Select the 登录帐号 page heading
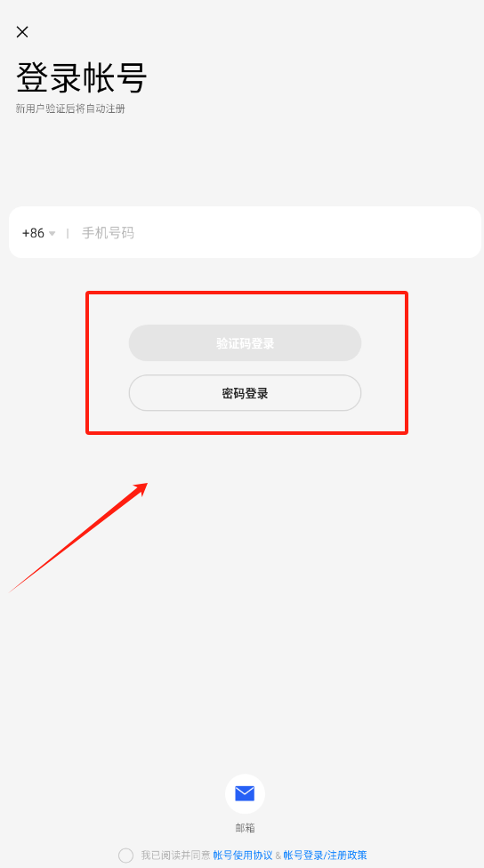The width and height of the screenshot is (484, 868). tap(81, 77)
